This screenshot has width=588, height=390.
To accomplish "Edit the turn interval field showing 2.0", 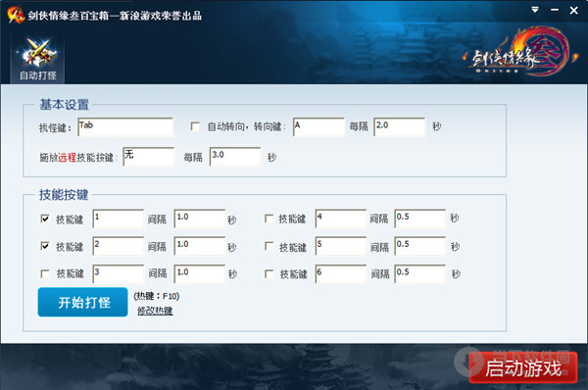I will 400,126.
